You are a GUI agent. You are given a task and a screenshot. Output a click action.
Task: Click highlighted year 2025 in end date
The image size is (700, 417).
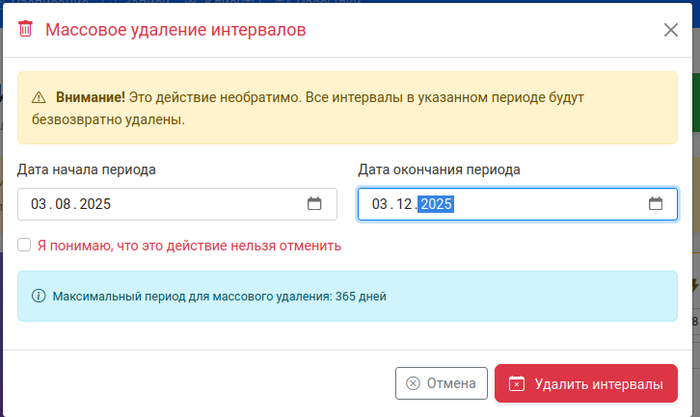pyautogui.click(x=436, y=204)
